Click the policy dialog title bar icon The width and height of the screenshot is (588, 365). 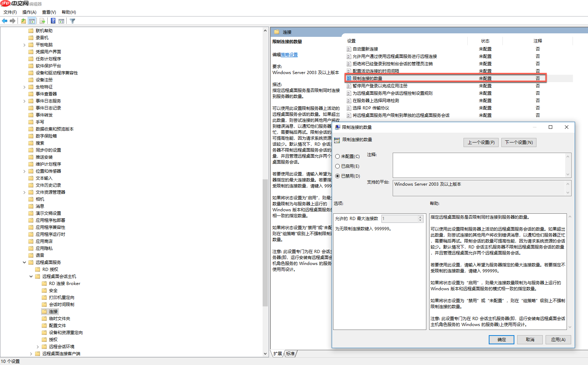coord(338,127)
